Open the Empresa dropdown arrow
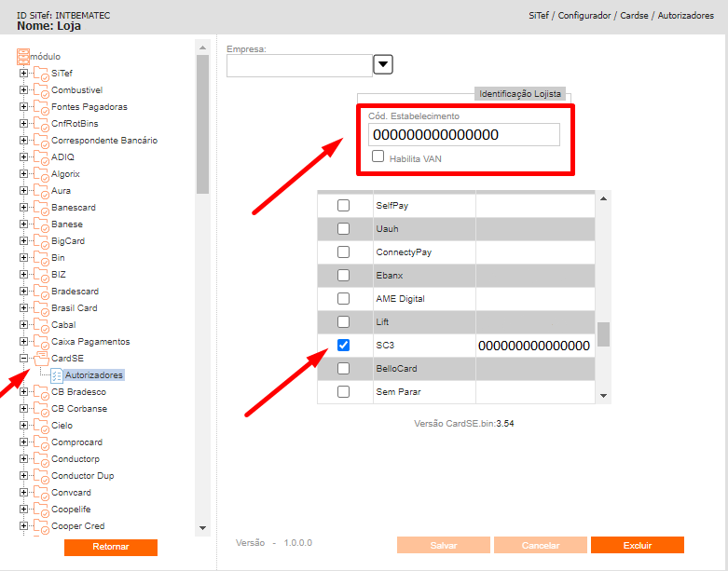728x571 pixels. coord(383,64)
